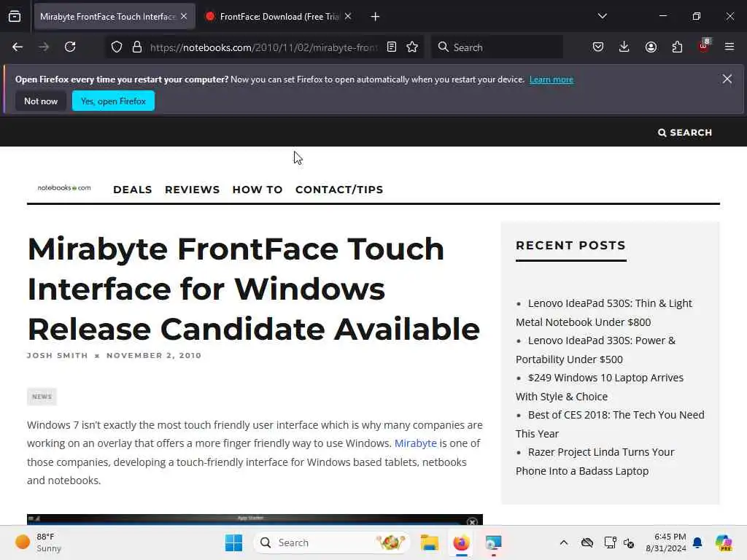Open Best of CES 2018 post
This screenshot has width=747, height=560.
(610, 424)
